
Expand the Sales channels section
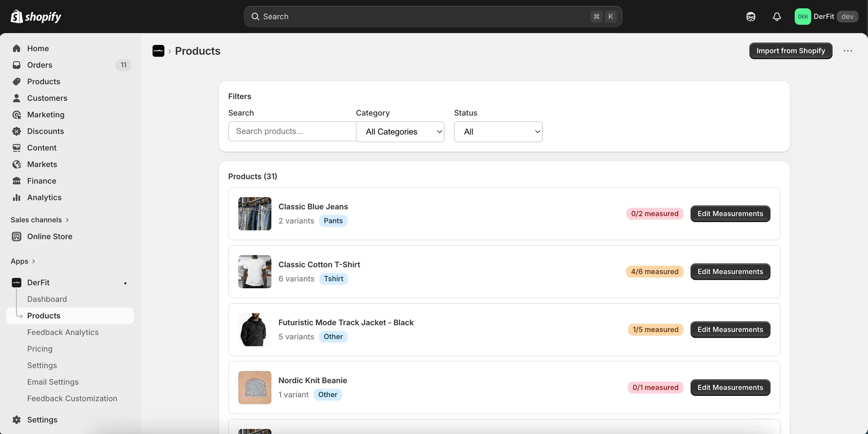point(40,220)
